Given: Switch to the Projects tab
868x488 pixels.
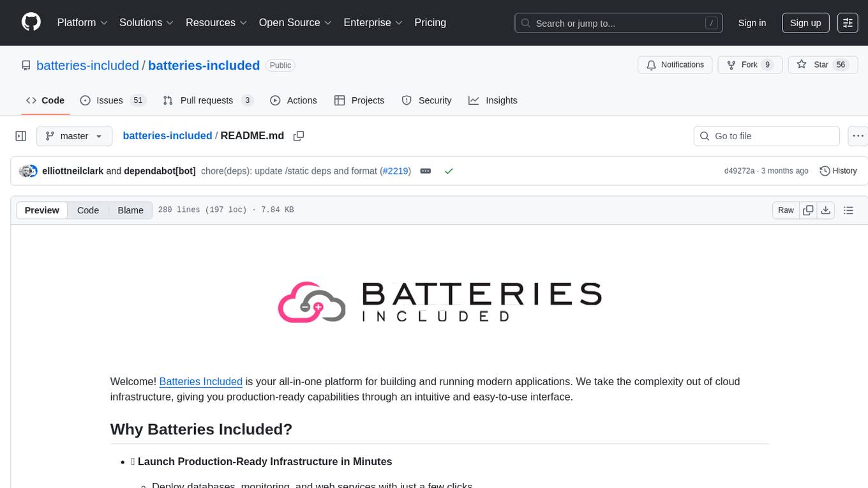Looking at the screenshot, I should 359,100.
